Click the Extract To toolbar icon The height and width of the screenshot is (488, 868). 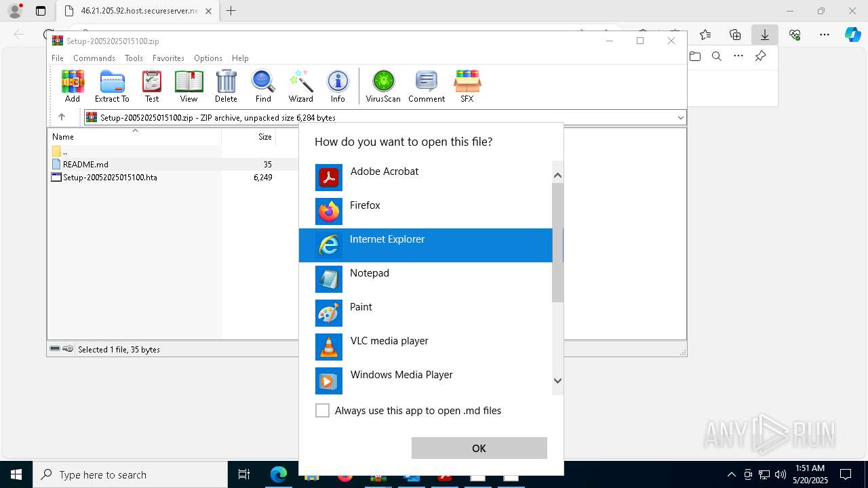(x=112, y=86)
